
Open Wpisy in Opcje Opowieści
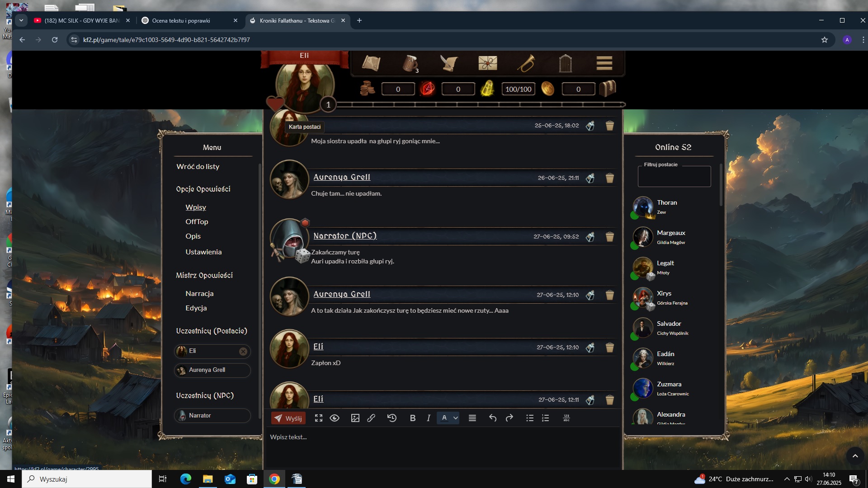point(196,207)
